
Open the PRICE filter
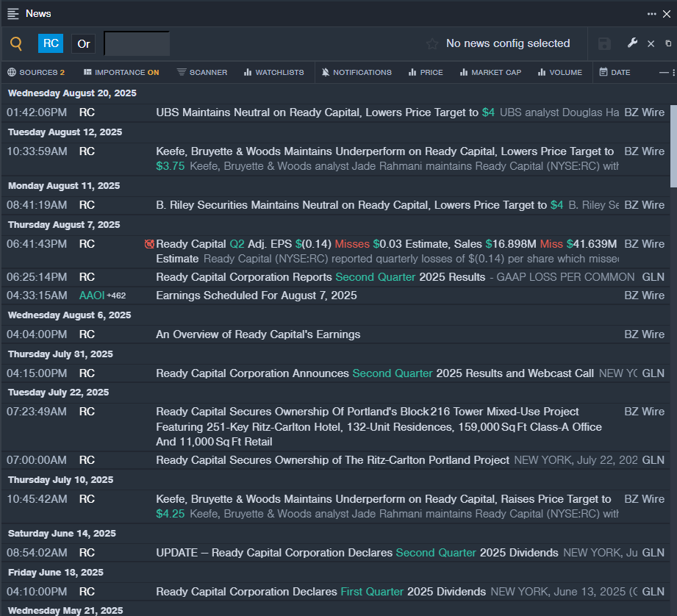click(x=426, y=72)
